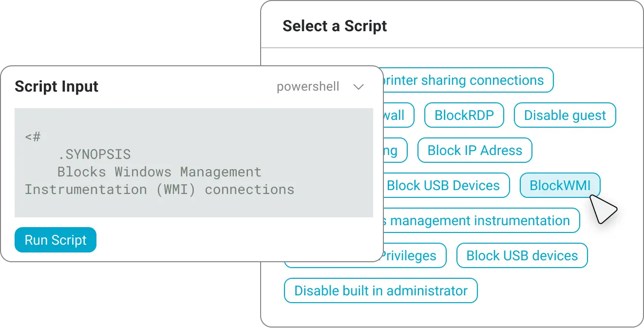Open the powershell language dropdown
This screenshot has height=328, width=644.
(x=308, y=87)
